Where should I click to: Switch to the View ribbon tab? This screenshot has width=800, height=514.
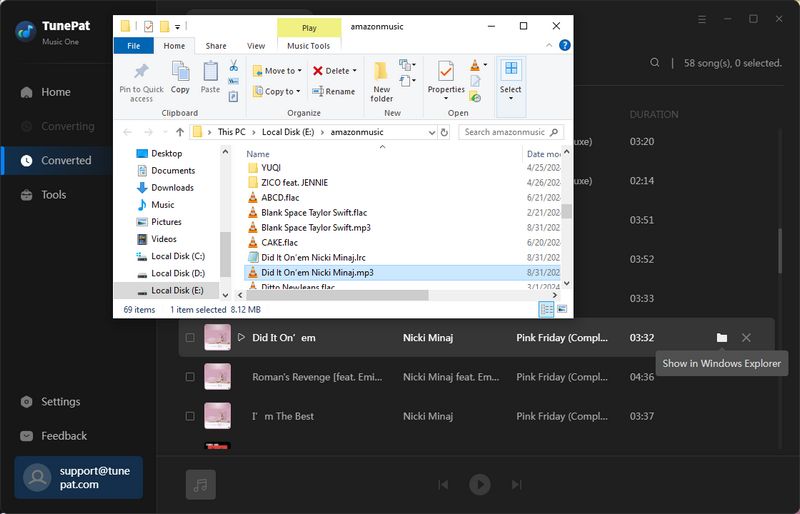tap(256, 46)
